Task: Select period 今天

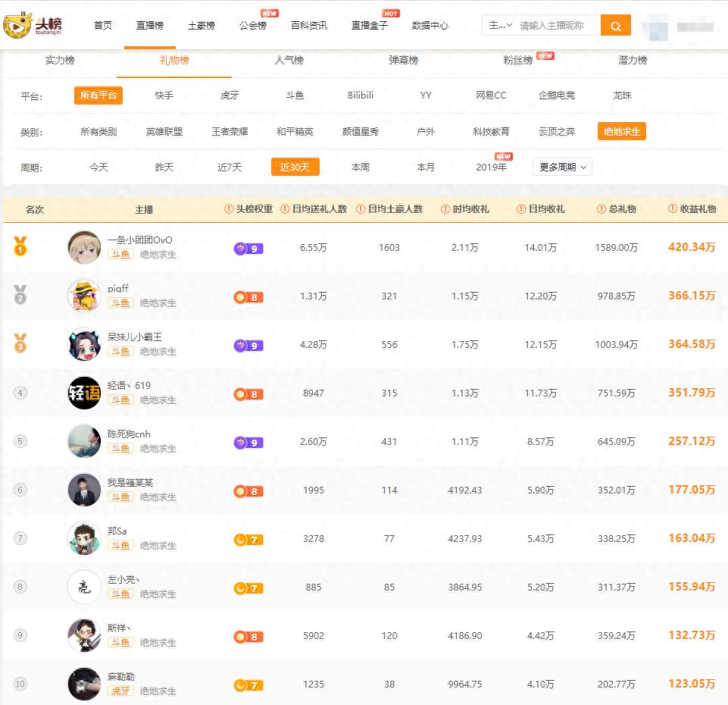Action: 99,168
